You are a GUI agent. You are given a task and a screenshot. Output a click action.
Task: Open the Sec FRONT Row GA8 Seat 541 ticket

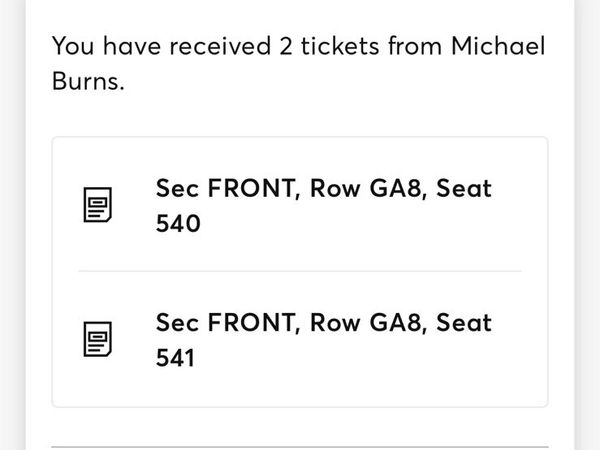tap(300, 339)
